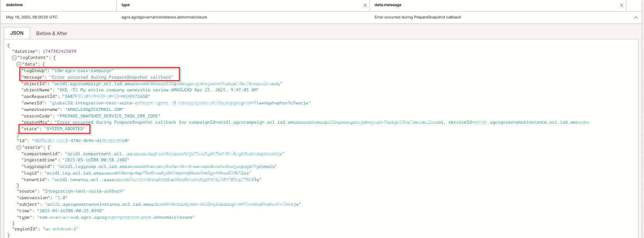
Task: Click the subject value line
Action: 173,204
